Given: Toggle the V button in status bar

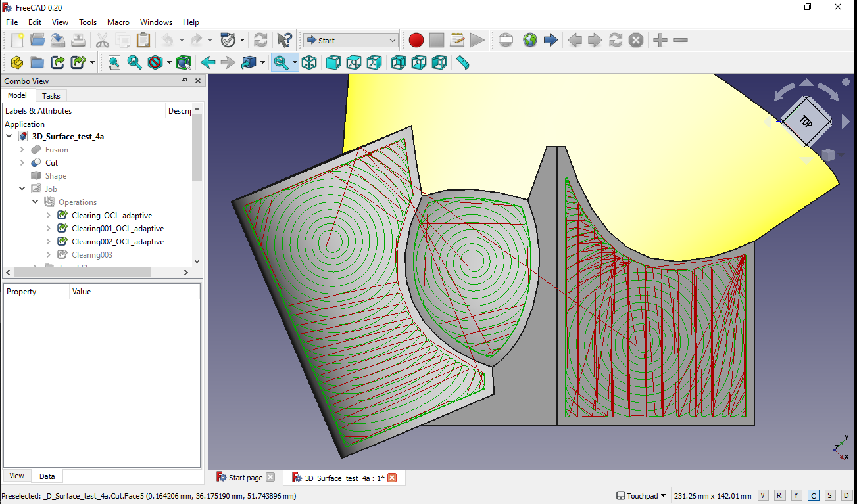Looking at the screenshot, I should point(763,495).
